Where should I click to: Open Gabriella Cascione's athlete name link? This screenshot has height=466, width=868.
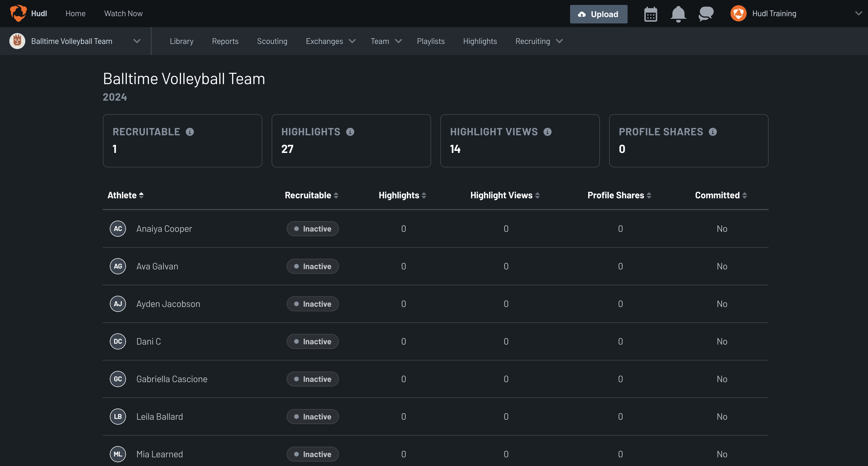(172, 379)
